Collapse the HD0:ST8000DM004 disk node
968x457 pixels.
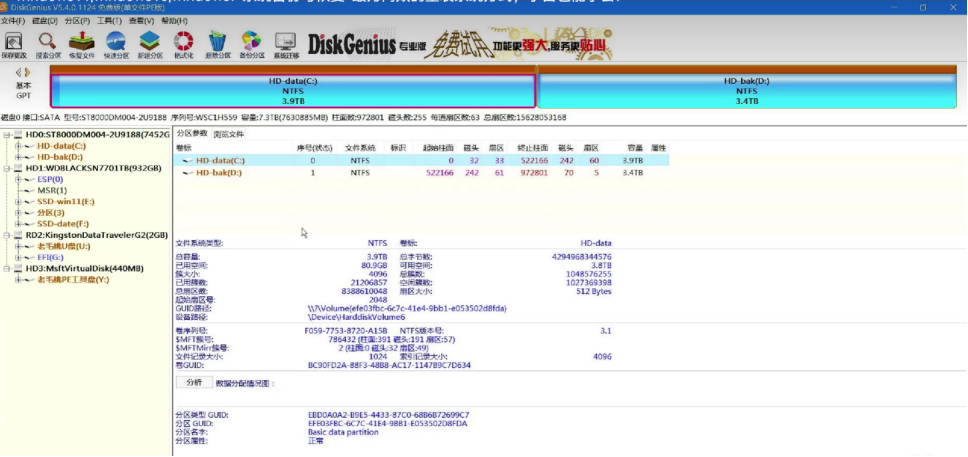(x=6, y=135)
